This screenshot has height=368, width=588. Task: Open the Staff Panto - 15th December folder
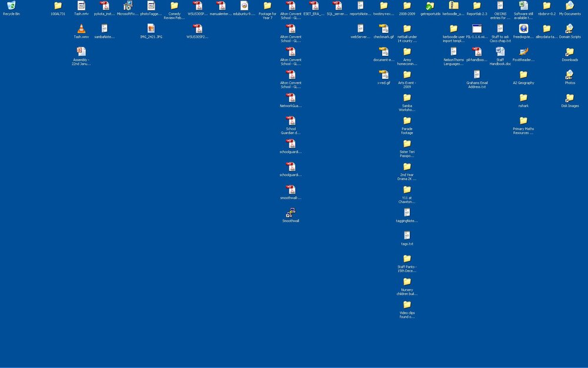pos(407,258)
